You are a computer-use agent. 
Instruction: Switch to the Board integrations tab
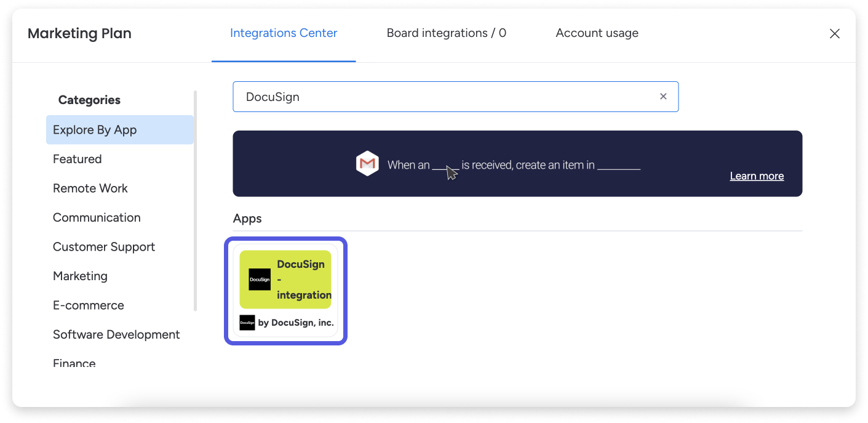click(x=446, y=33)
